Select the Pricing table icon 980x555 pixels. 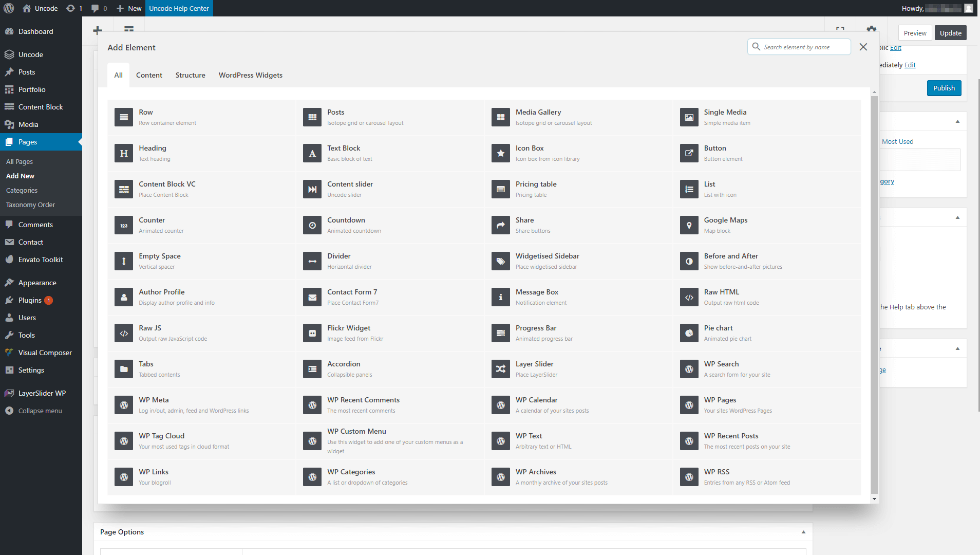pyautogui.click(x=501, y=189)
